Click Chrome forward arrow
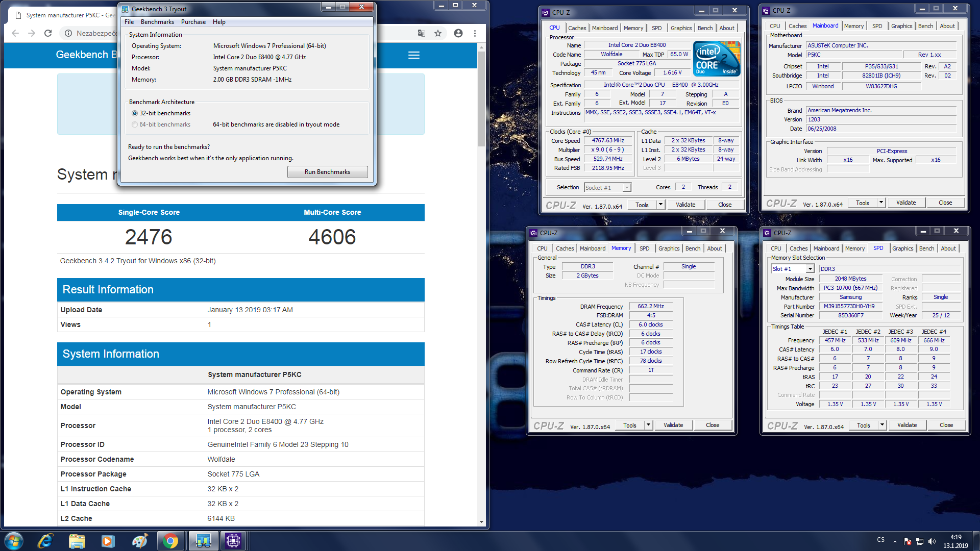 [32, 33]
